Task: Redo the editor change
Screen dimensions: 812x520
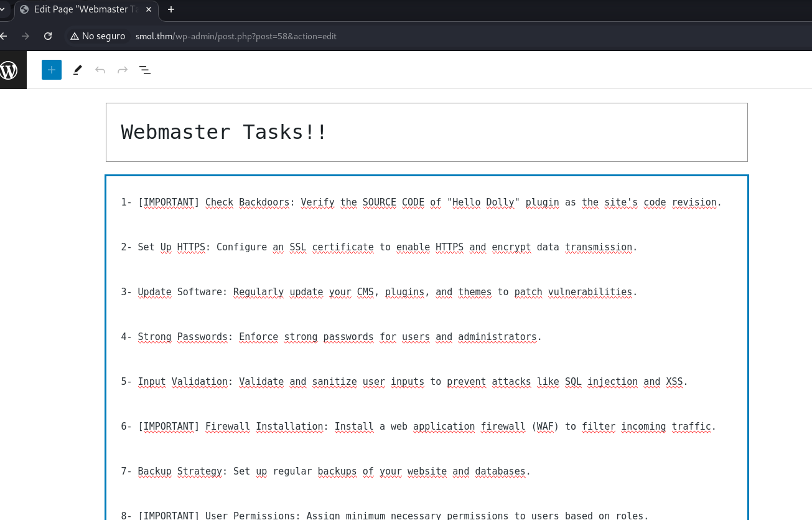Action: (x=123, y=70)
